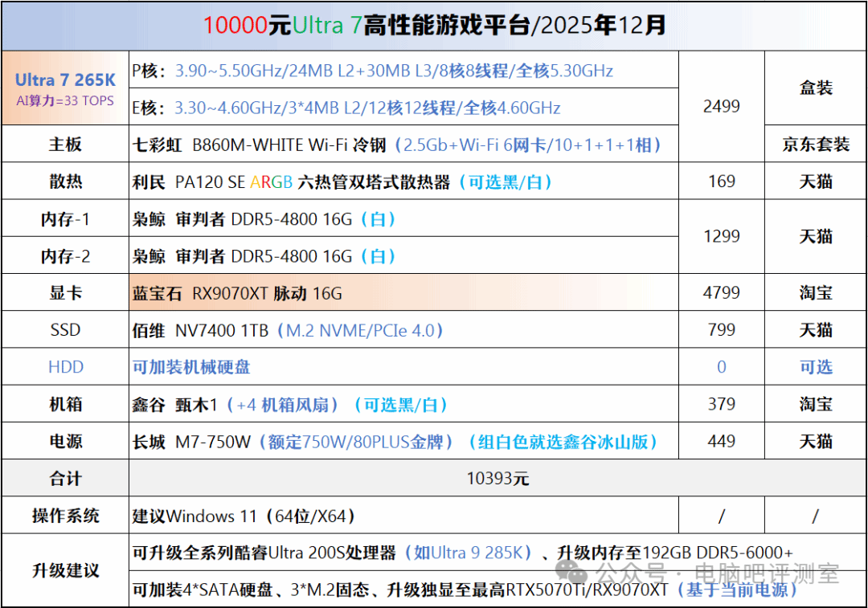Click the 利民 PA120 SE cooler entry

pyautogui.click(x=342, y=182)
